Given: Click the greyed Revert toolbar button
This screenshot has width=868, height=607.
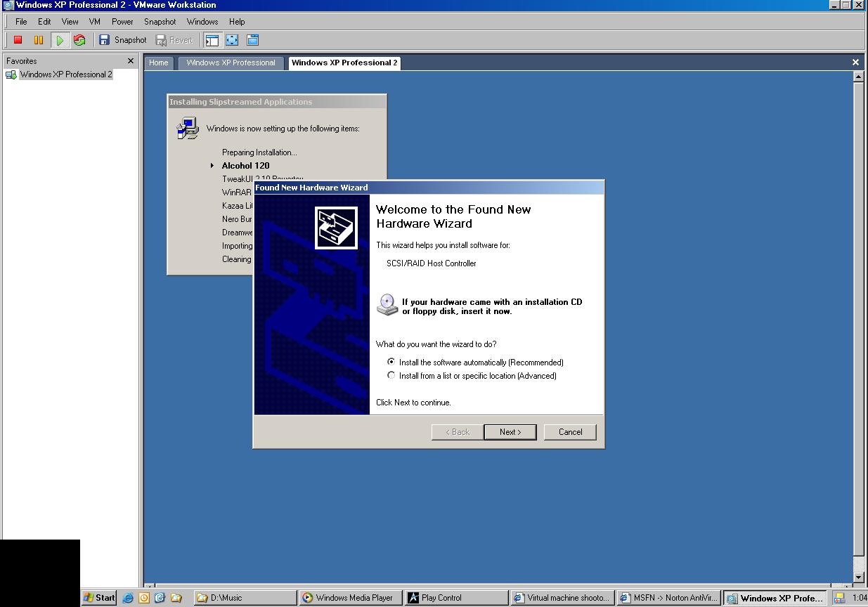Looking at the screenshot, I should pyautogui.click(x=174, y=40).
